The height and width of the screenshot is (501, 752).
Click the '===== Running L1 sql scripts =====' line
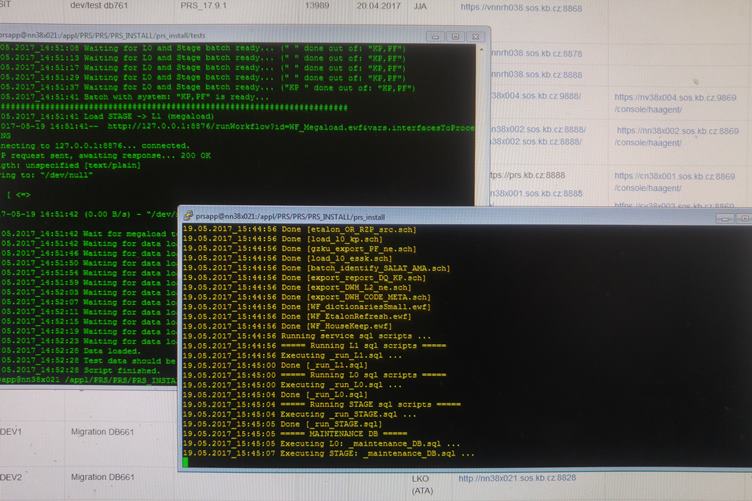coord(314,345)
